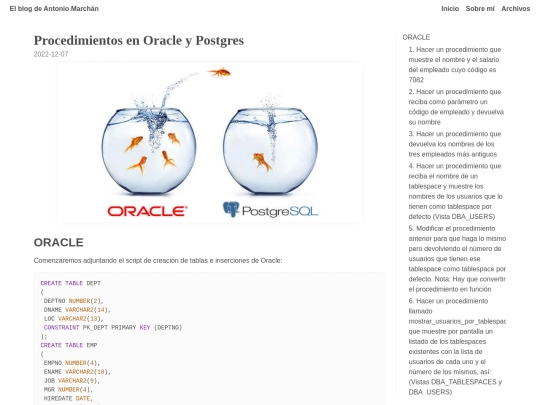The height and width of the screenshot is (405, 540).
Task: Open contents item 1 about employee code 7082
Action: coord(455,65)
